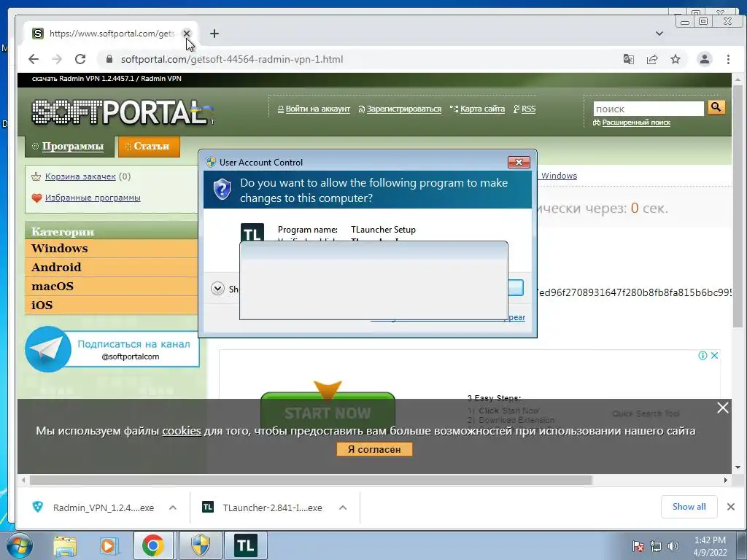Click the START NOW ad button
This screenshot has height=560, width=747.
pyautogui.click(x=328, y=411)
